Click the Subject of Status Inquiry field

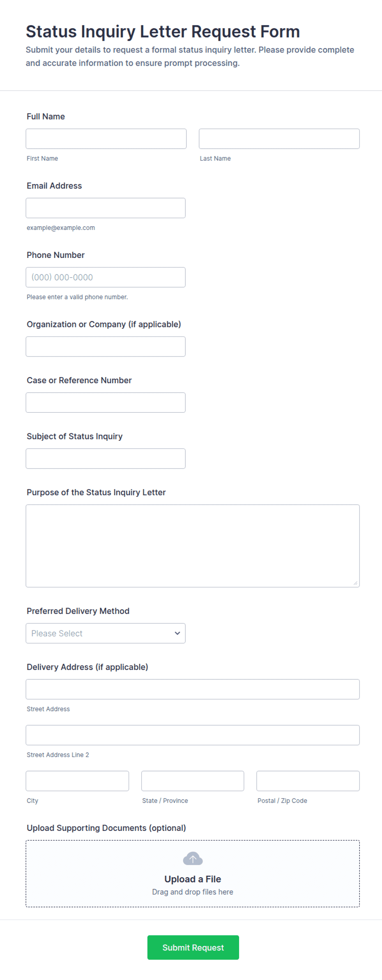pos(106,458)
